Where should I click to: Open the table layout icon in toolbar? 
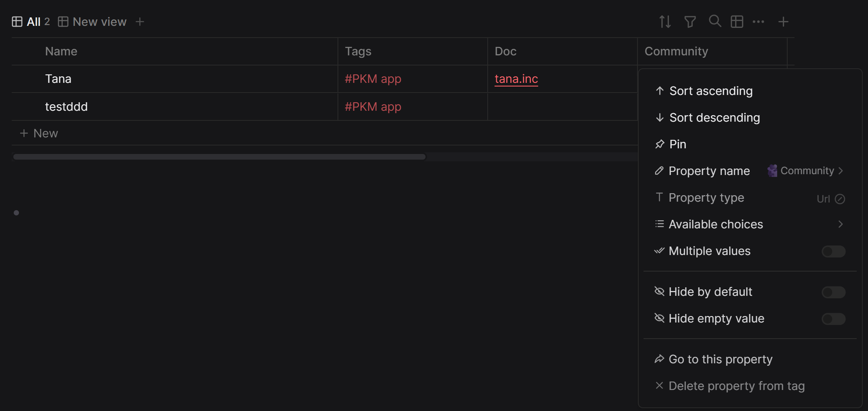(737, 21)
